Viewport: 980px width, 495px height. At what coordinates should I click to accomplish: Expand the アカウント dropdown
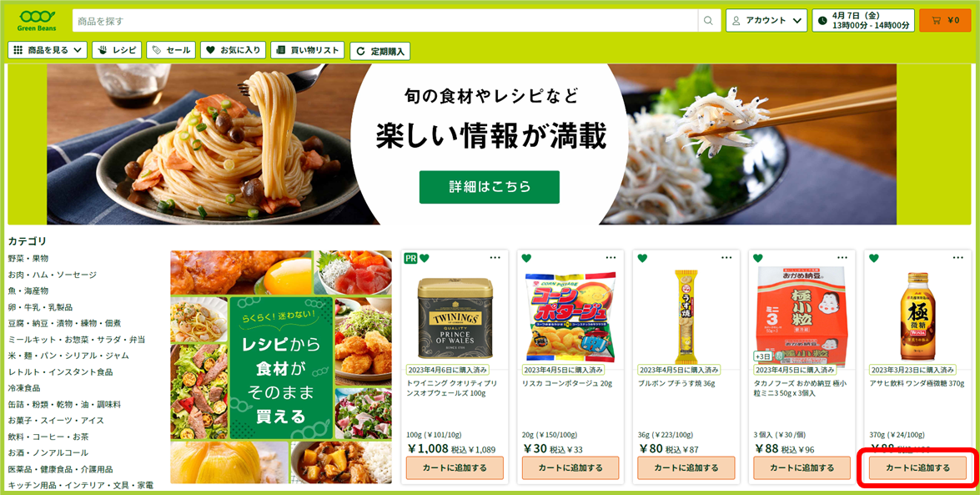click(x=766, y=20)
